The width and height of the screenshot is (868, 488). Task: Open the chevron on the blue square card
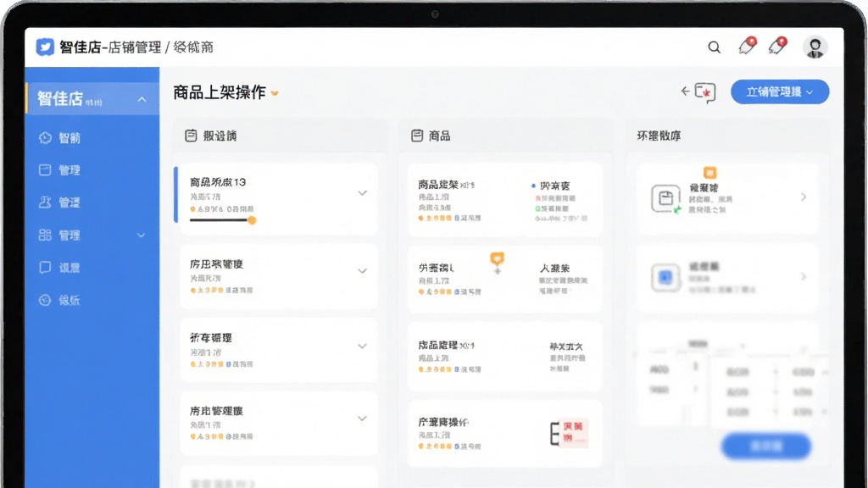[x=804, y=277]
